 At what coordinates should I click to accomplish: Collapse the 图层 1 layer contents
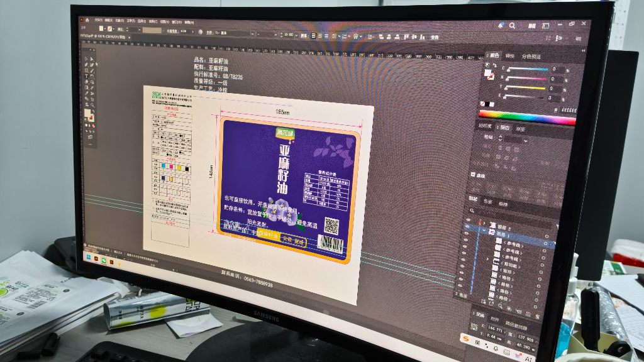[484, 230]
